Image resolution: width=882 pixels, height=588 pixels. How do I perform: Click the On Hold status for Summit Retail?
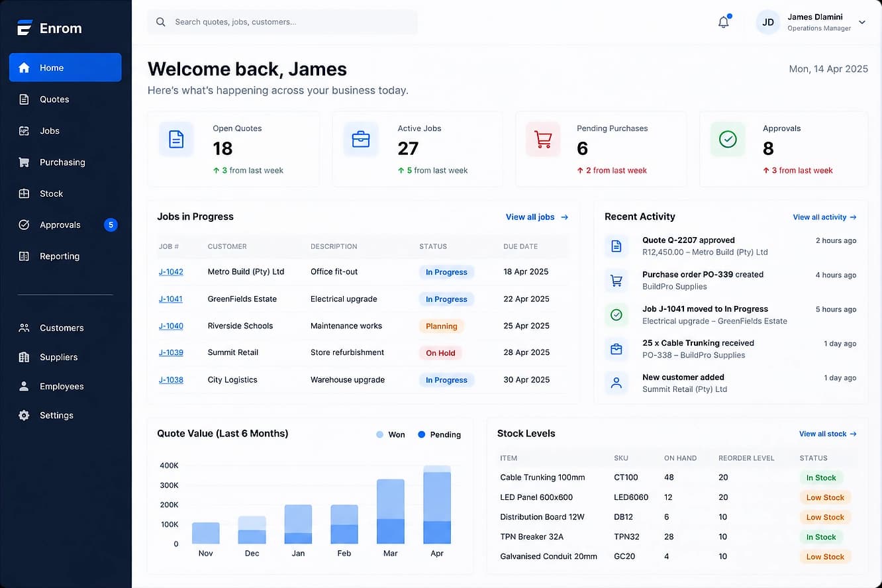tap(440, 353)
